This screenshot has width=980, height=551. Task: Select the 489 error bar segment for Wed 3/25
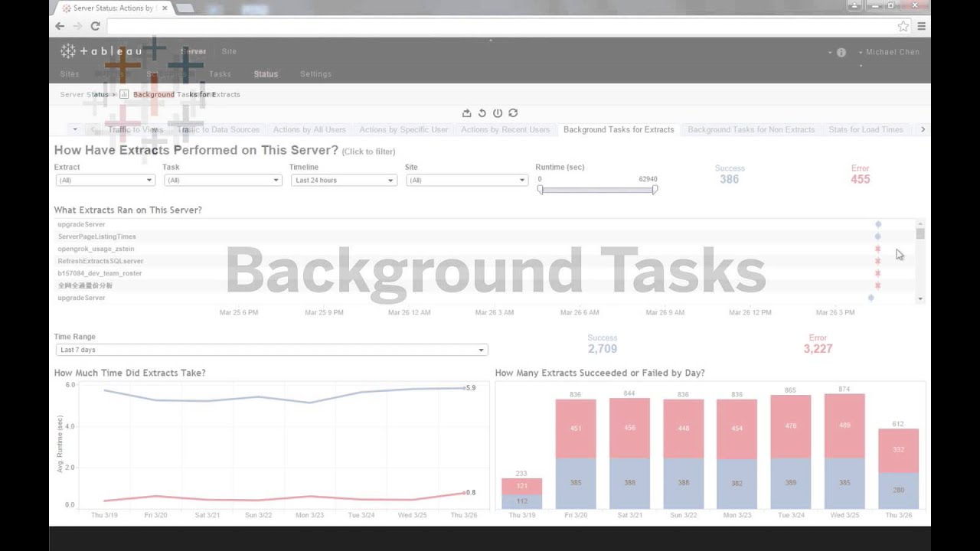pos(844,426)
